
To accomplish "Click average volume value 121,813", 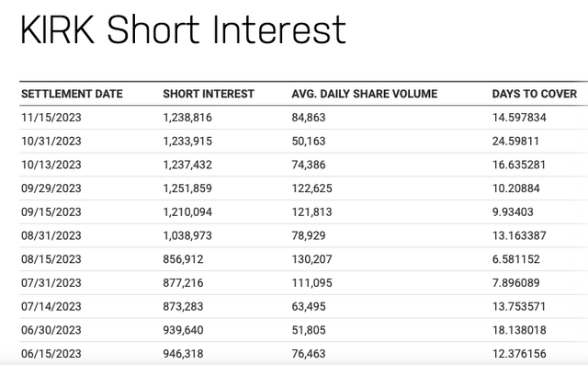I will [x=312, y=212].
